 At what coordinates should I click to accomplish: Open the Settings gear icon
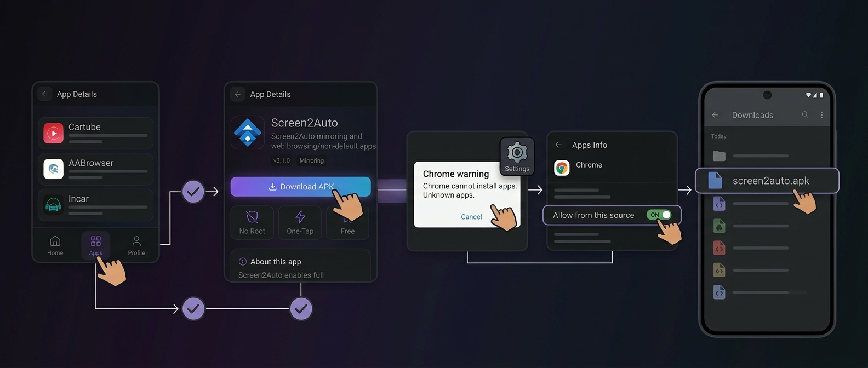point(517,152)
